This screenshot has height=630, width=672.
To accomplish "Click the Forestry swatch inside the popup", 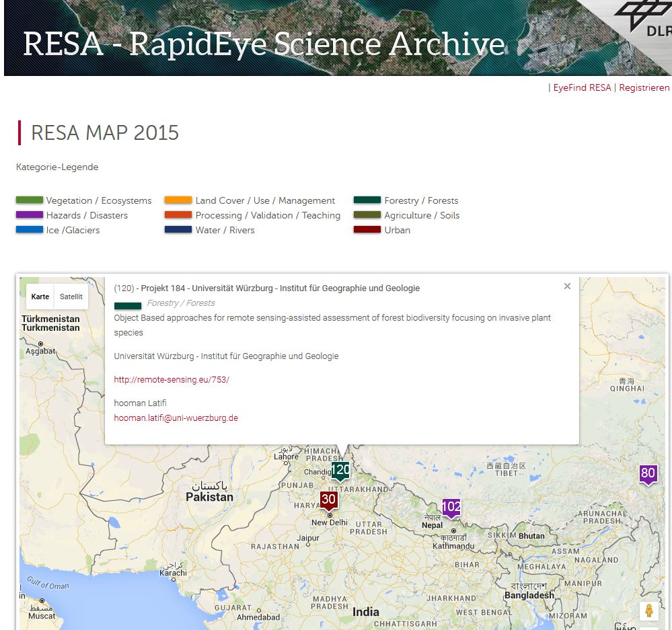I will click(128, 306).
